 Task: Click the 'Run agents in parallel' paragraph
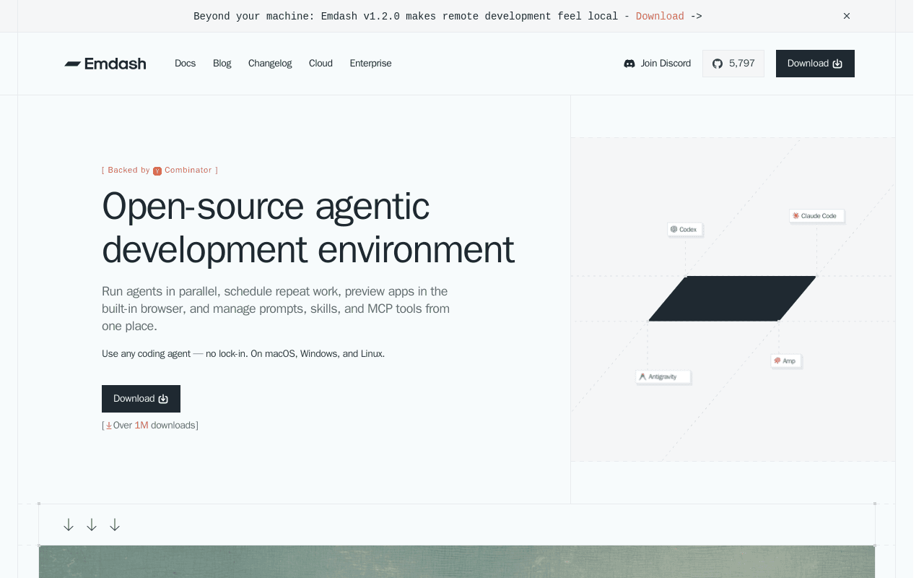(276, 309)
